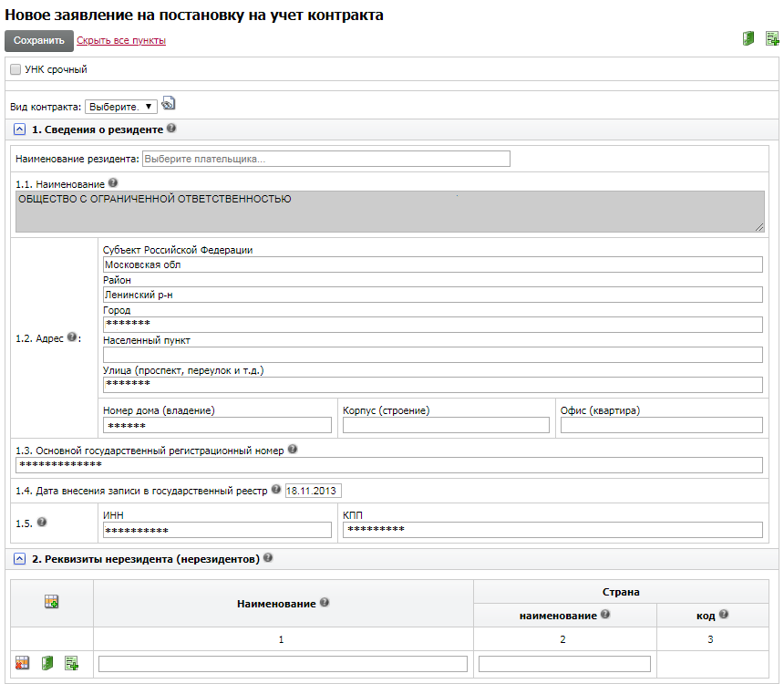Collapse section 2. Реквизиты нерезидента

(x=20, y=558)
